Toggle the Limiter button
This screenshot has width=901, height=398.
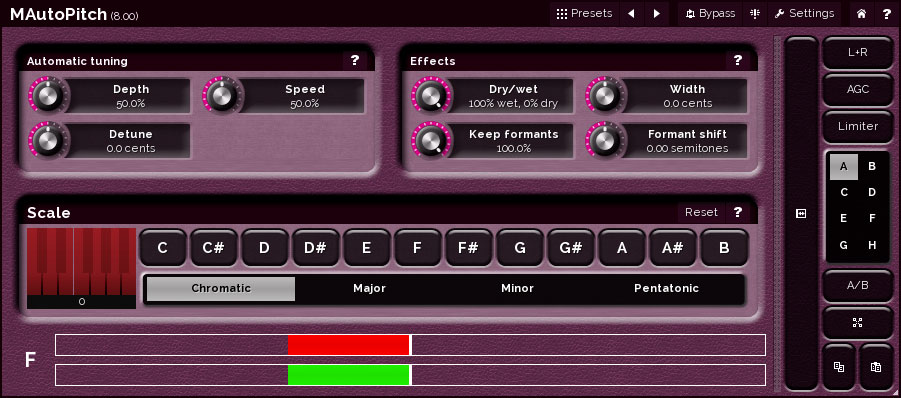coord(857,126)
